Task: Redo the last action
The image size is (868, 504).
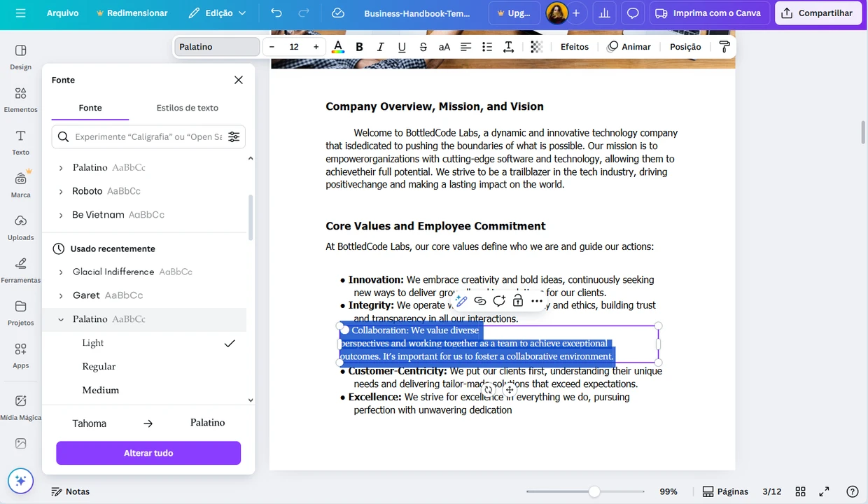Action: point(304,13)
